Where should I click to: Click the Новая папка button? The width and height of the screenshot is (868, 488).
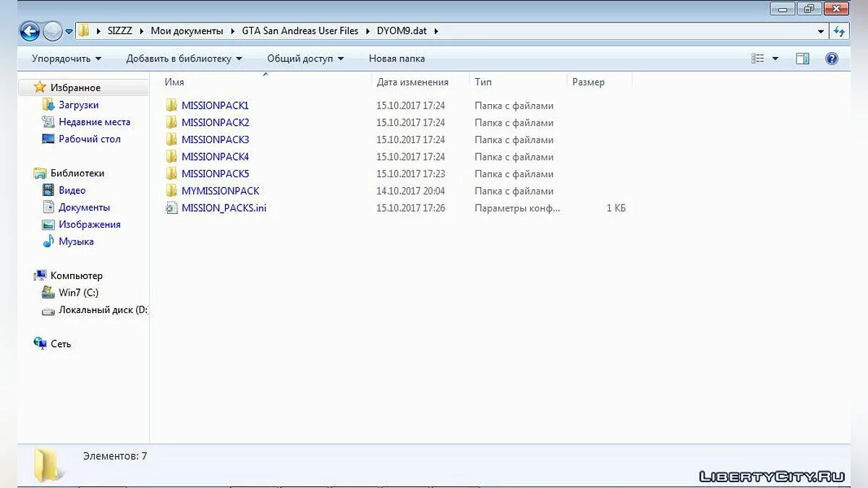point(396,59)
